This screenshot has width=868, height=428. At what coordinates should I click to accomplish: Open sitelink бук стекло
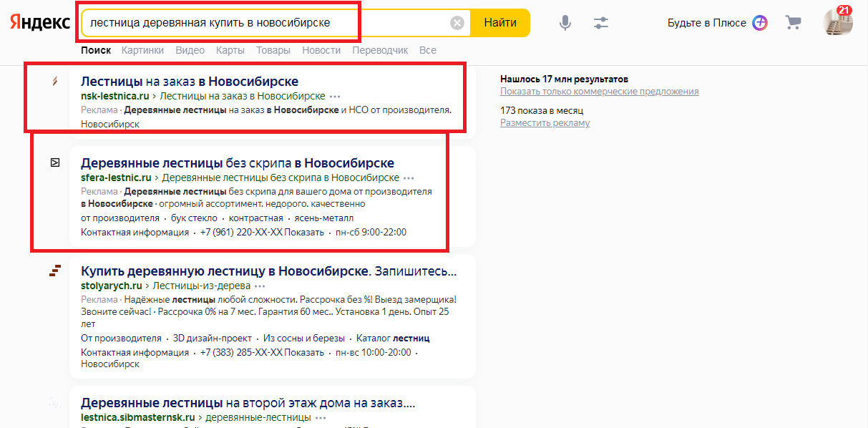click(192, 218)
